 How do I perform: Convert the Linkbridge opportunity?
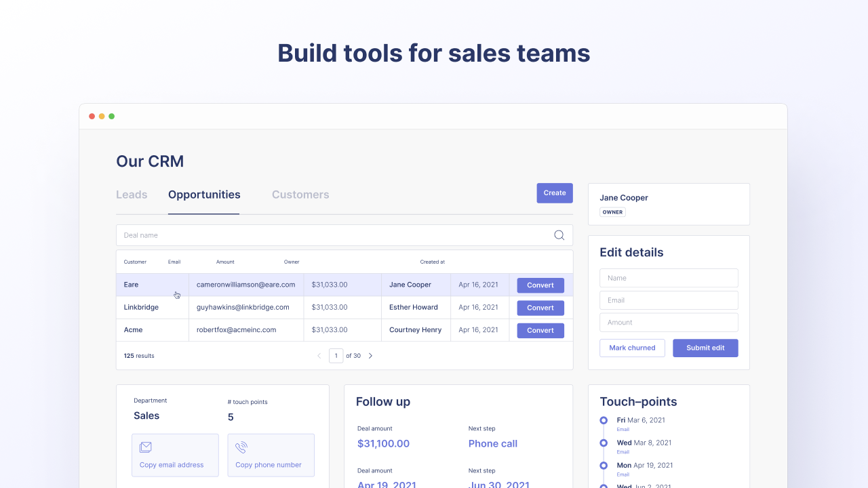pyautogui.click(x=540, y=308)
